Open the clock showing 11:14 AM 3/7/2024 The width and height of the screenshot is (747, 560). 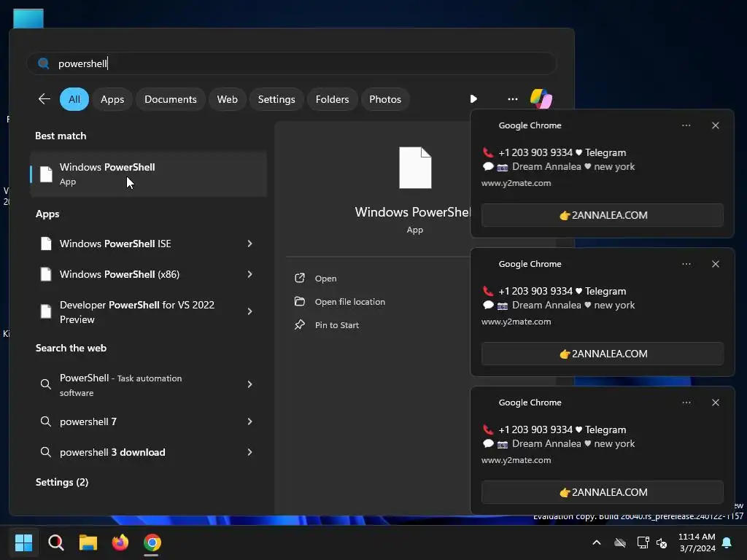(697, 542)
